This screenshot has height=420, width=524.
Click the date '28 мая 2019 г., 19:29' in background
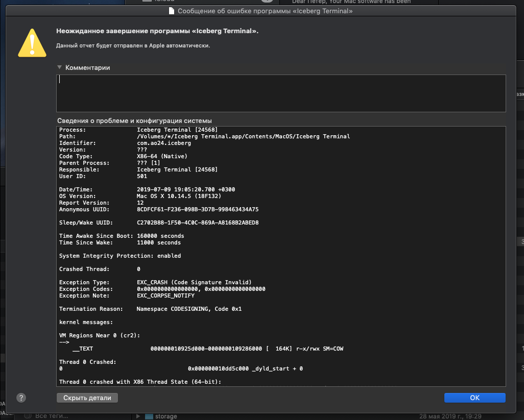450,416
